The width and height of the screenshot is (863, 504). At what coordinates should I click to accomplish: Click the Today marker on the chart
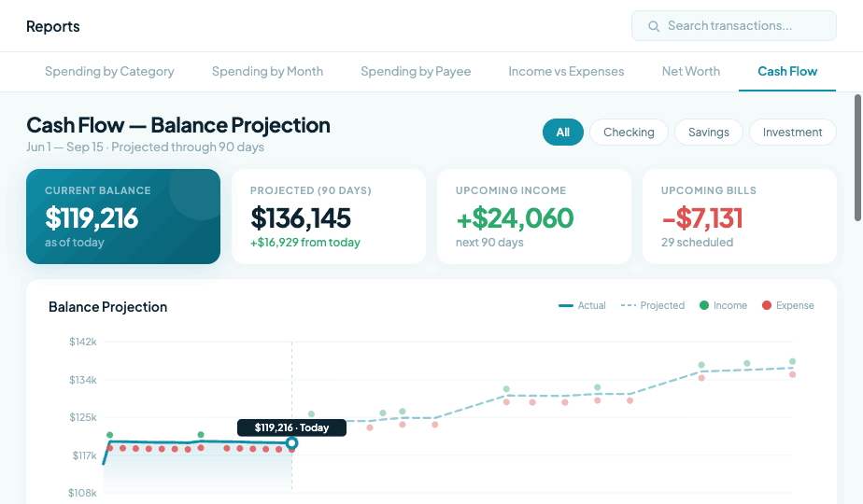(291, 443)
